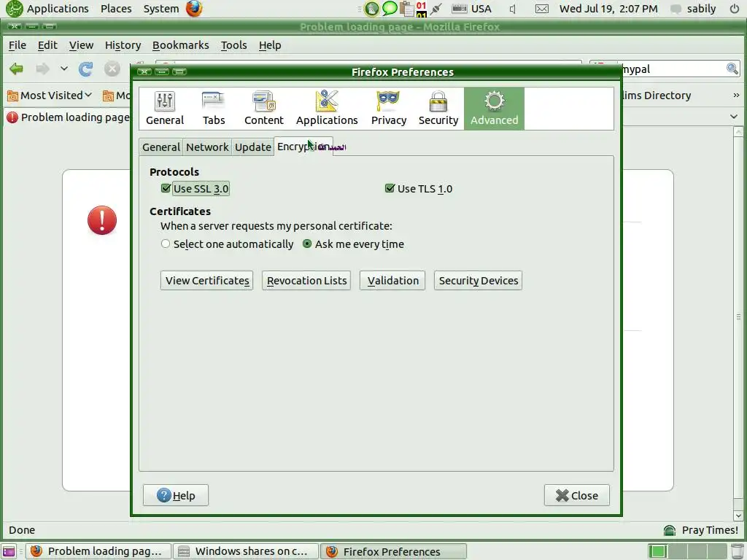Click the Security Devices button
Image resolution: width=747 pixels, height=560 pixels.
coord(479,281)
